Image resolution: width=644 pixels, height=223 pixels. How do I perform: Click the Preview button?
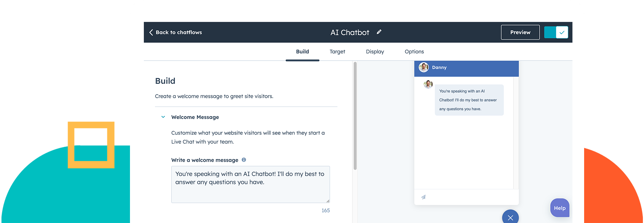coord(520,32)
